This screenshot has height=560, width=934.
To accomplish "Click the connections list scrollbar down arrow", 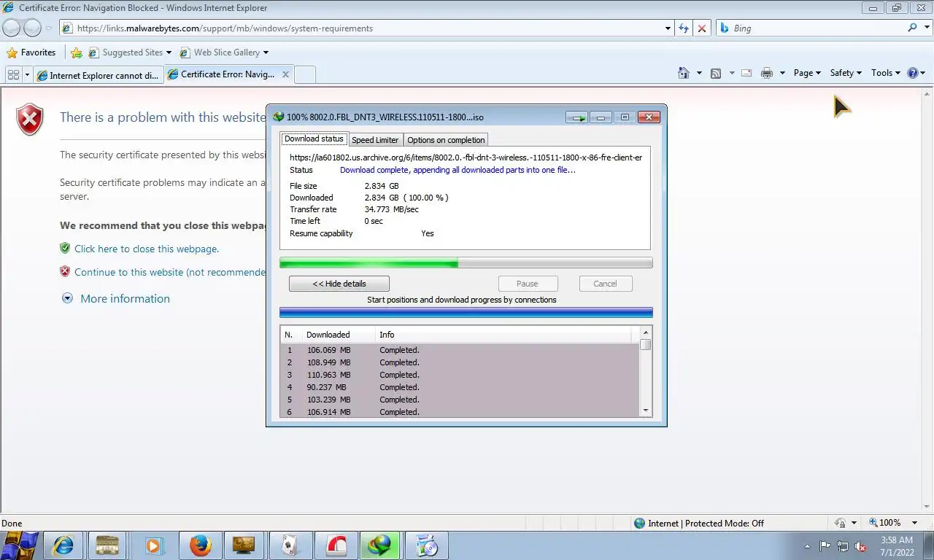I will 646,411.
